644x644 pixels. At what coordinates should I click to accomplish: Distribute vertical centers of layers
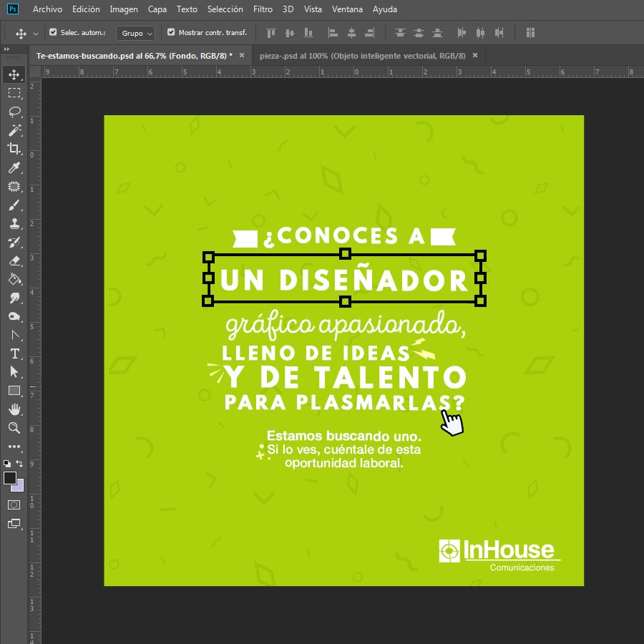(x=419, y=33)
